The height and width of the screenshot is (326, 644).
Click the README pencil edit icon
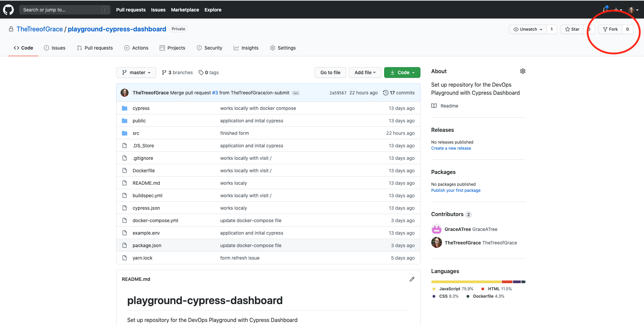[x=412, y=279]
